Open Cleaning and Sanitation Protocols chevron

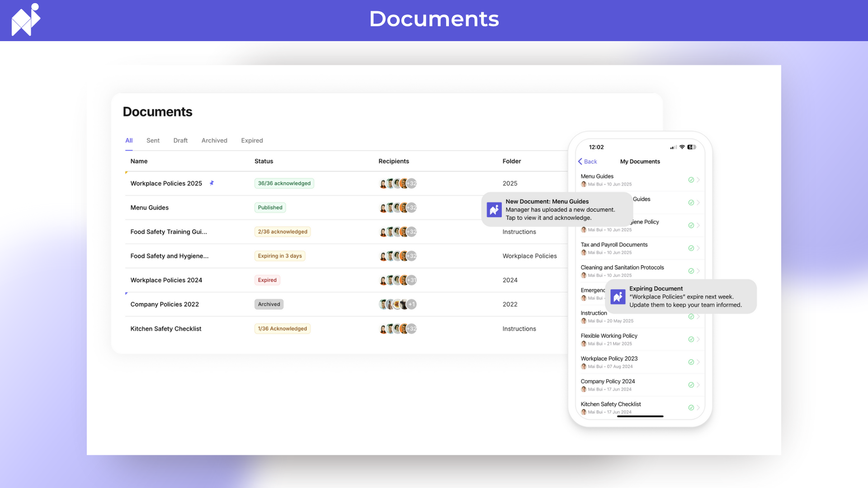[698, 271]
